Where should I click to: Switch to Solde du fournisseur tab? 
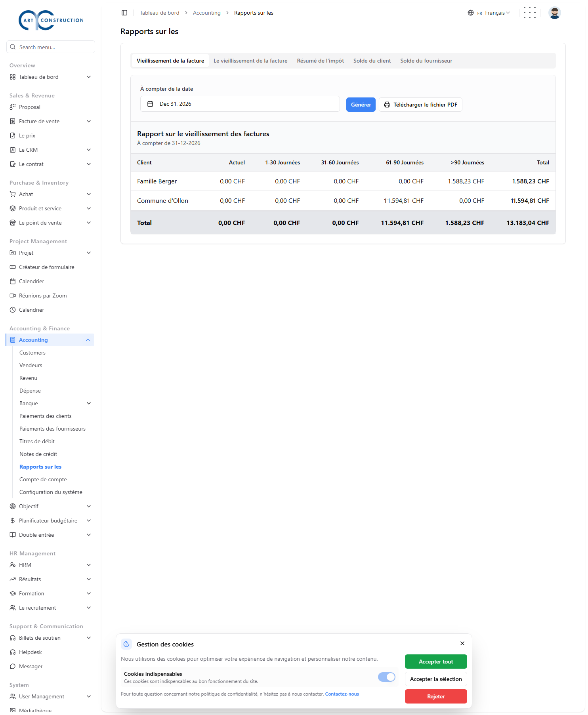coord(426,61)
